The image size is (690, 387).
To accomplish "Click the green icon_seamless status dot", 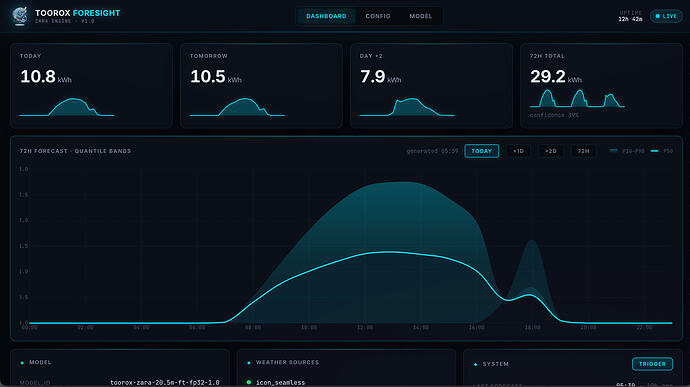I will click(x=249, y=382).
